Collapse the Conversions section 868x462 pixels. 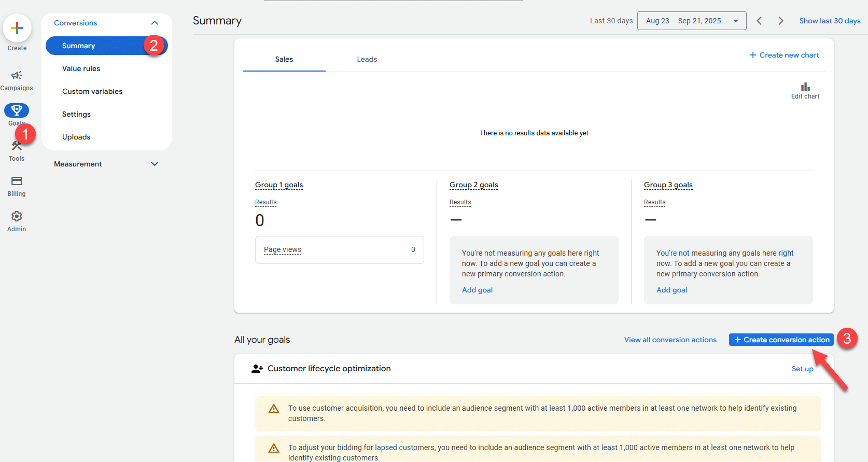pos(155,23)
